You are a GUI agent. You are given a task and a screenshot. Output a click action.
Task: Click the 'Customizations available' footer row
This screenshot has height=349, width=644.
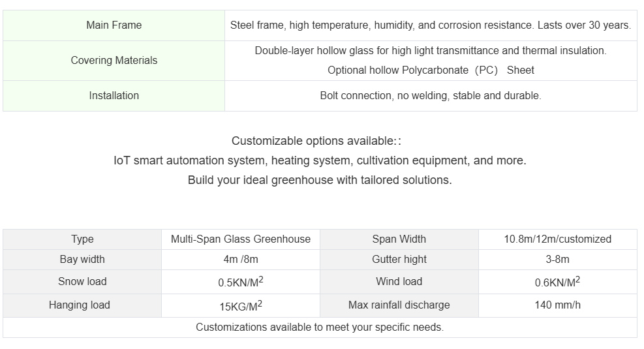pos(320,327)
